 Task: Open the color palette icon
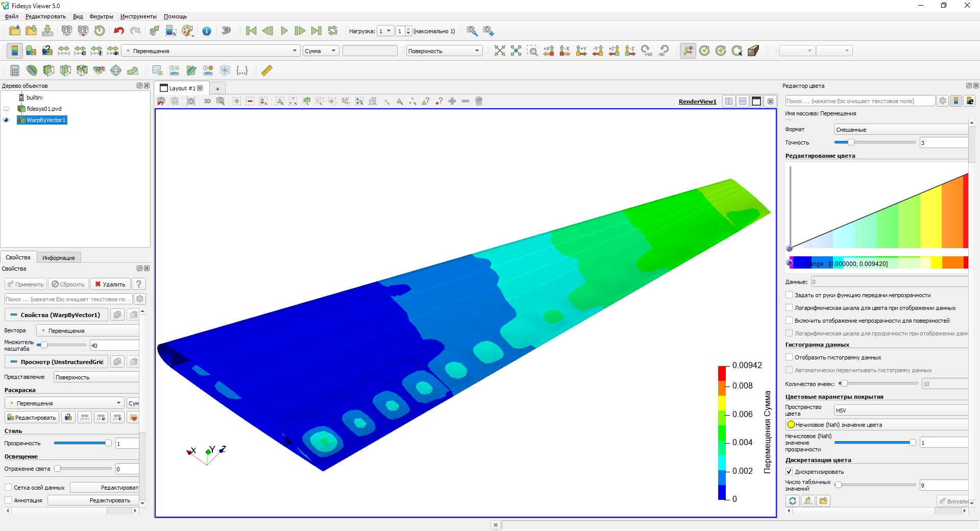click(x=188, y=31)
